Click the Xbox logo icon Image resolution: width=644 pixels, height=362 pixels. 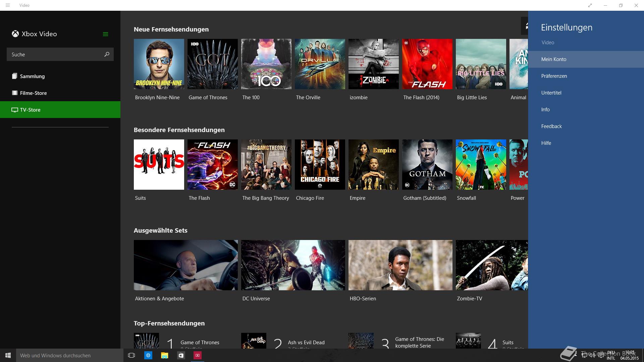[15, 34]
